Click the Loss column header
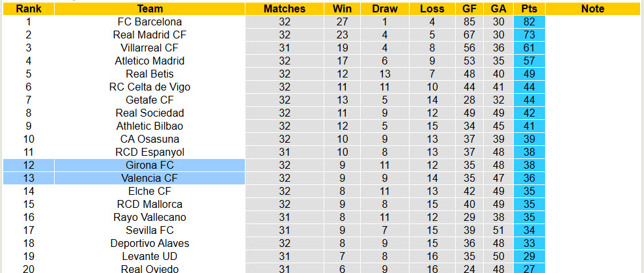 pyautogui.click(x=432, y=8)
